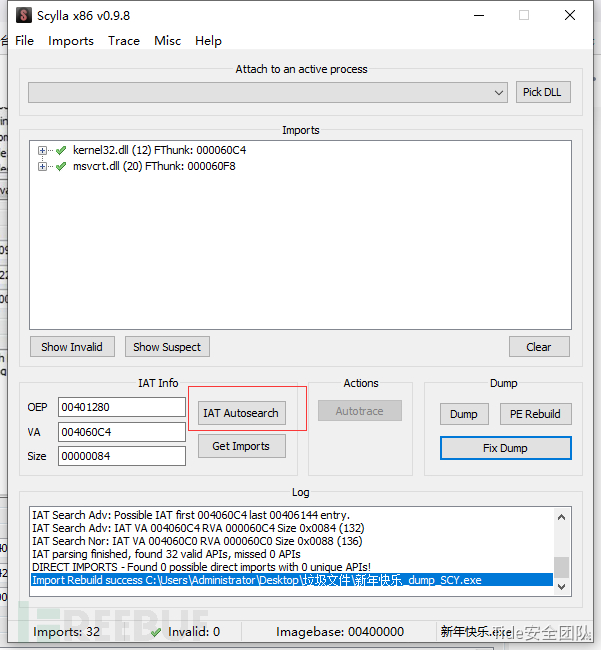Open the Trace menu
The width and height of the screenshot is (601, 650).
pyautogui.click(x=124, y=41)
